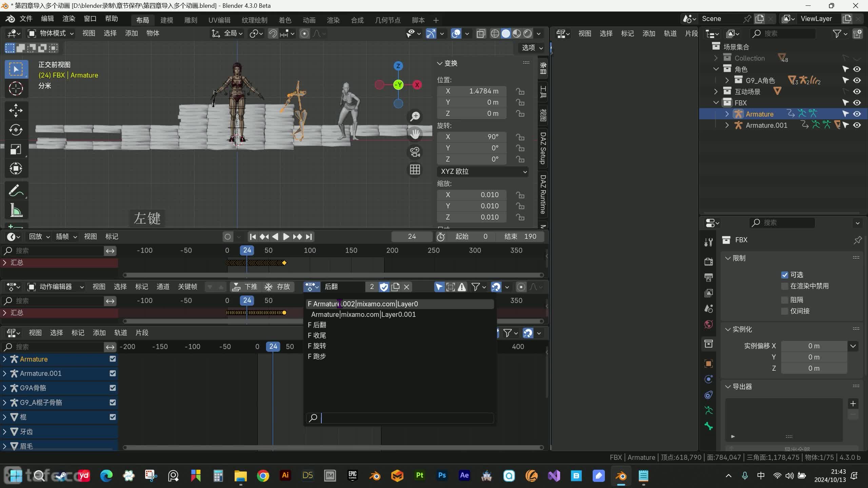Image resolution: width=868 pixels, height=488 pixels.
Task: Click the viewport zoom magnifier icon
Action: tap(415, 116)
